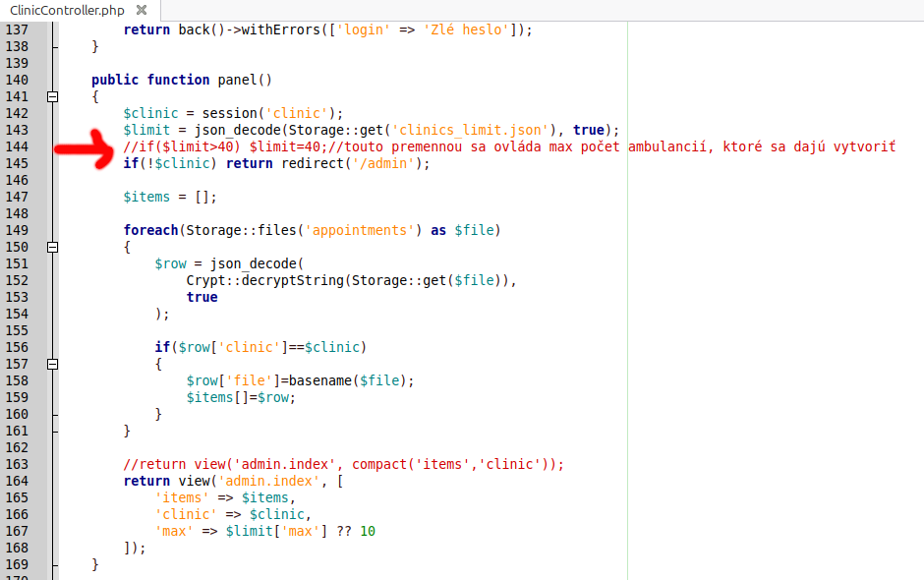Viewport: 924px width, 580px height.
Task: Collapse the panel() function fold at line 141
Action: pos(53,96)
